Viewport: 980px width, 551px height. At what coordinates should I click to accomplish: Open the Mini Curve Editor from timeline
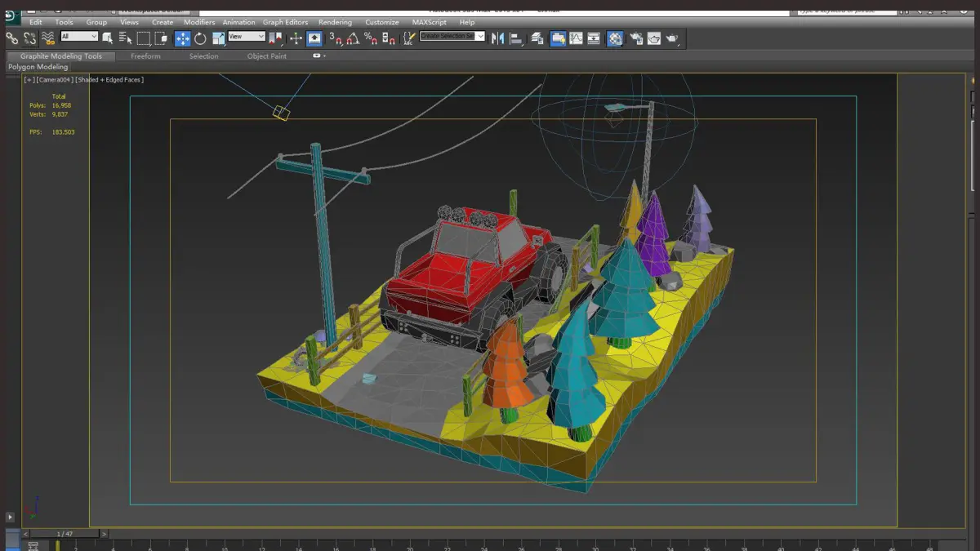coord(33,546)
